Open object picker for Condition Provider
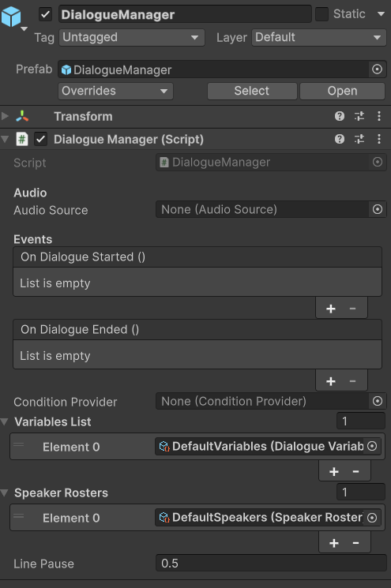Viewport: 391px width, 588px height. pos(378,401)
